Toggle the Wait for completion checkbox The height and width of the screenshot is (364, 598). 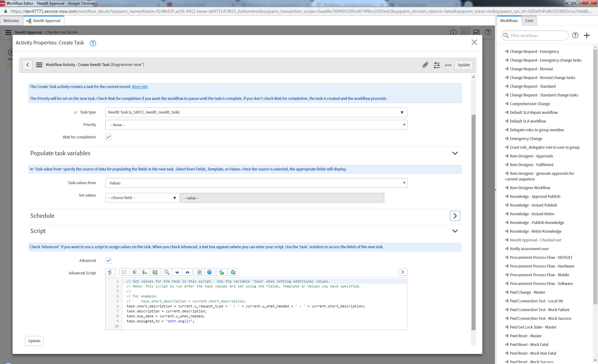108,137
